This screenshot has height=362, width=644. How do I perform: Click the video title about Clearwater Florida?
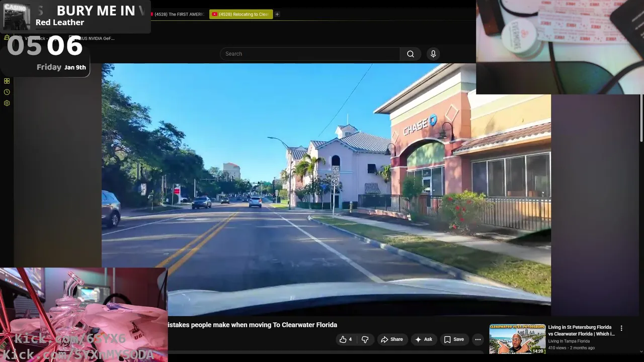point(252,325)
